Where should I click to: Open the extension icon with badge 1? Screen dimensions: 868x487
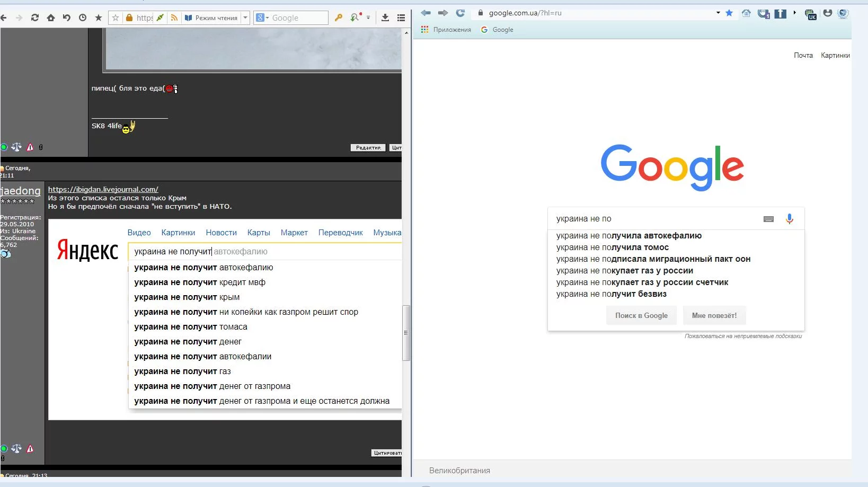[764, 14]
